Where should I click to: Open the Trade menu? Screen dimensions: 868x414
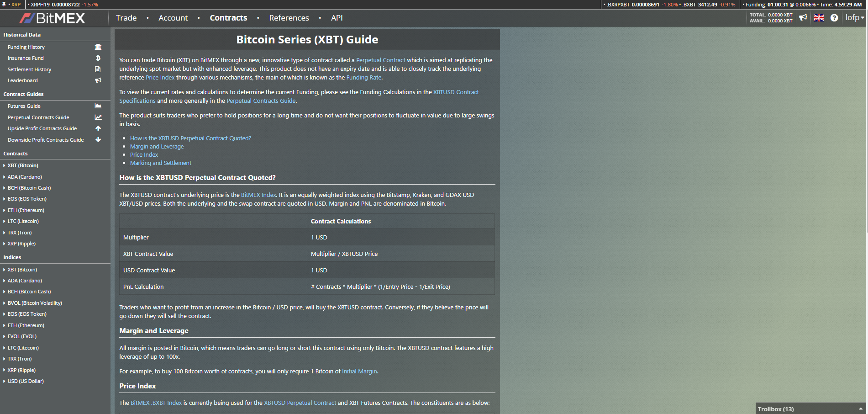[x=126, y=18]
